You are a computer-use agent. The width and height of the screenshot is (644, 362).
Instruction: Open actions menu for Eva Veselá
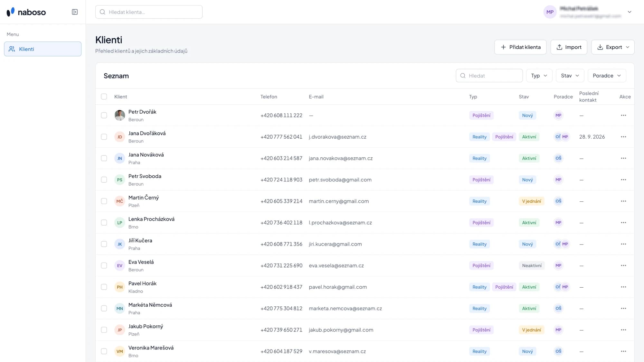pyautogui.click(x=623, y=265)
